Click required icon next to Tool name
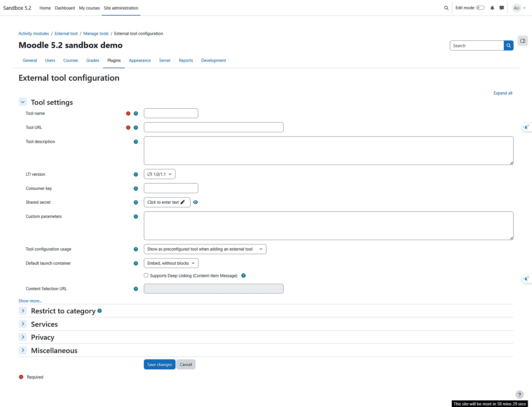Screen dimensions: 532x407 coord(128,113)
